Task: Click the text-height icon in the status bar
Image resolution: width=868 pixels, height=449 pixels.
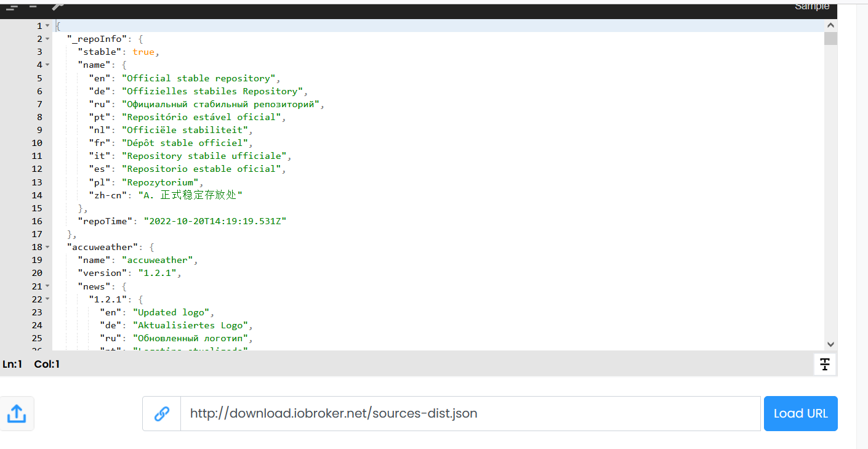Action: pos(825,364)
